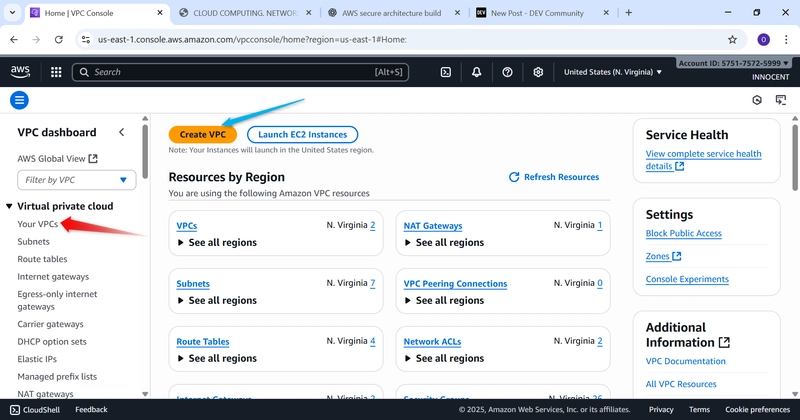This screenshot has height=420, width=800.
Task: Open the United States (N. Virginia) region selector
Action: [x=612, y=72]
